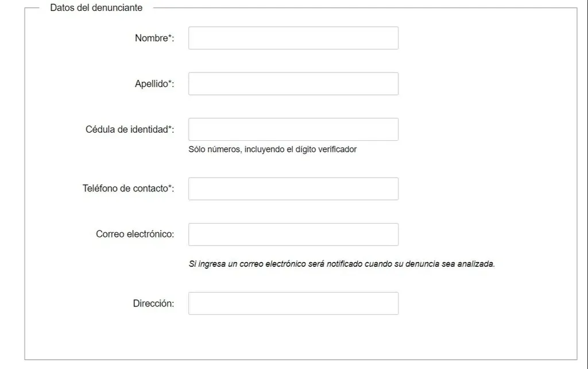Click the asterisk after Cédula de identidad
This screenshot has height=369, width=588.
coord(169,128)
